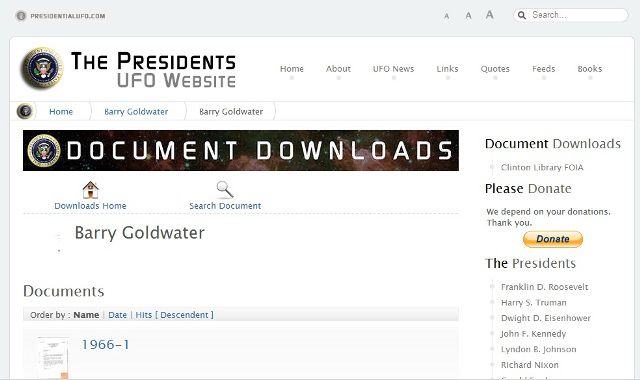Open the Feeds menu item
The height and width of the screenshot is (380, 640).
(x=544, y=69)
